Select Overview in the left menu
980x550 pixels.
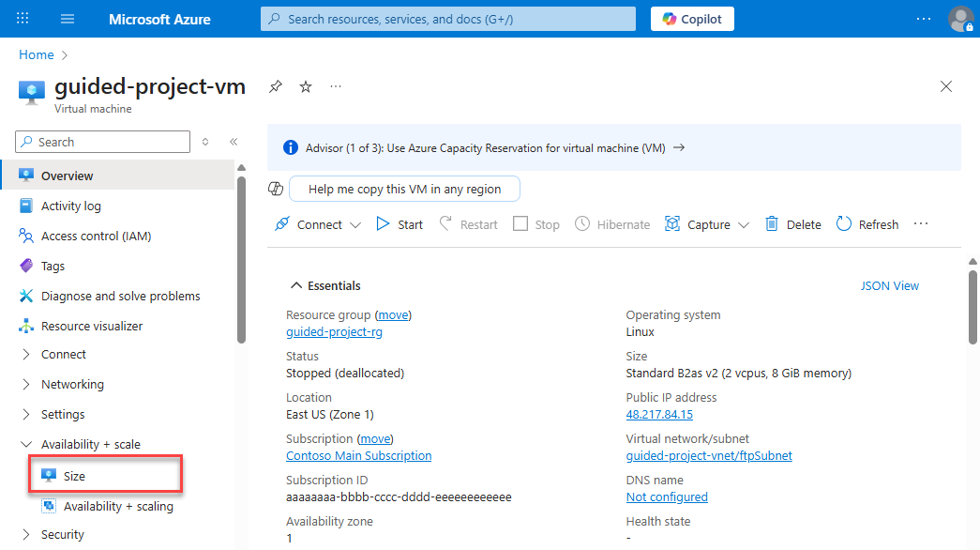click(x=117, y=176)
